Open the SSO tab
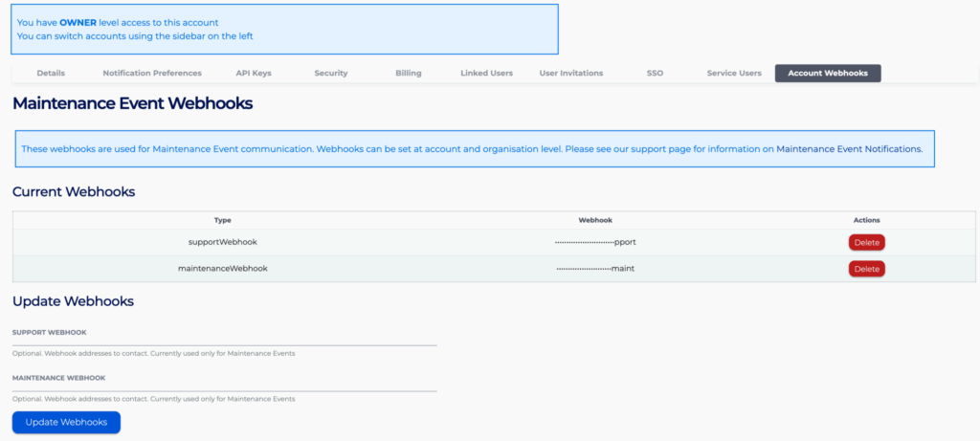Image resolution: width=980 pixels, height=441 pixels. click(655, 73)
